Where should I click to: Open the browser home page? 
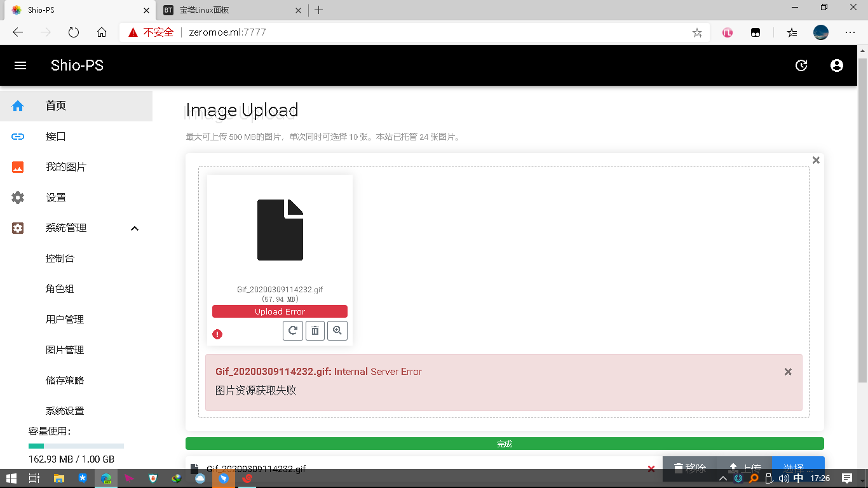102,32
